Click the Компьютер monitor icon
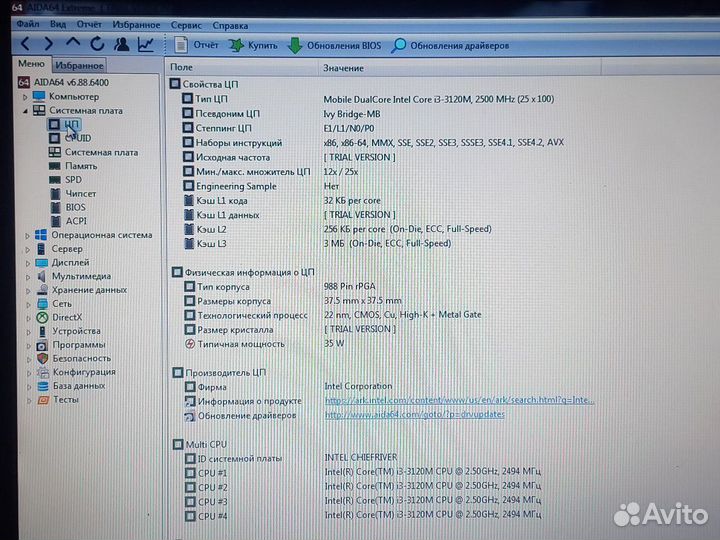The image size is (720, 540). (x=39, y=96)
